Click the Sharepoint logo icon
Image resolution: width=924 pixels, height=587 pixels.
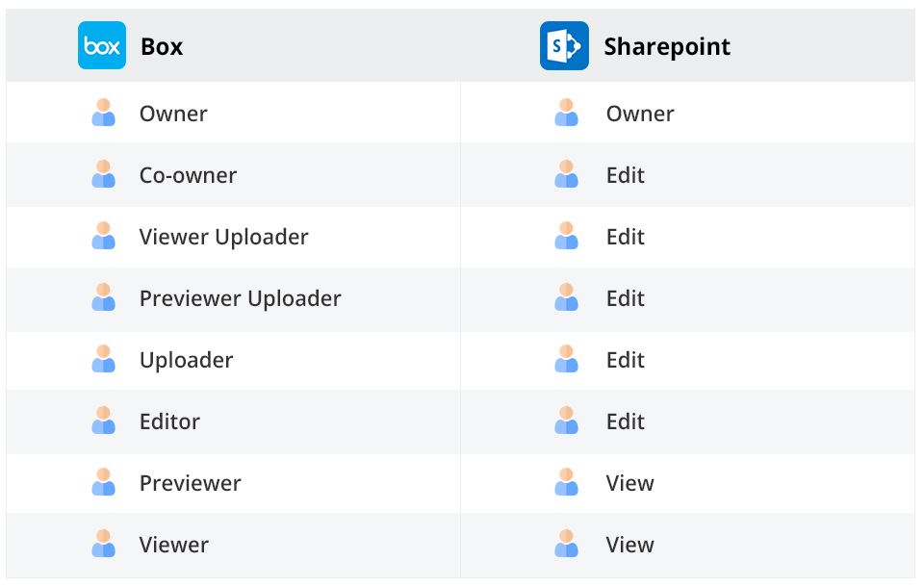pos(565,45)
